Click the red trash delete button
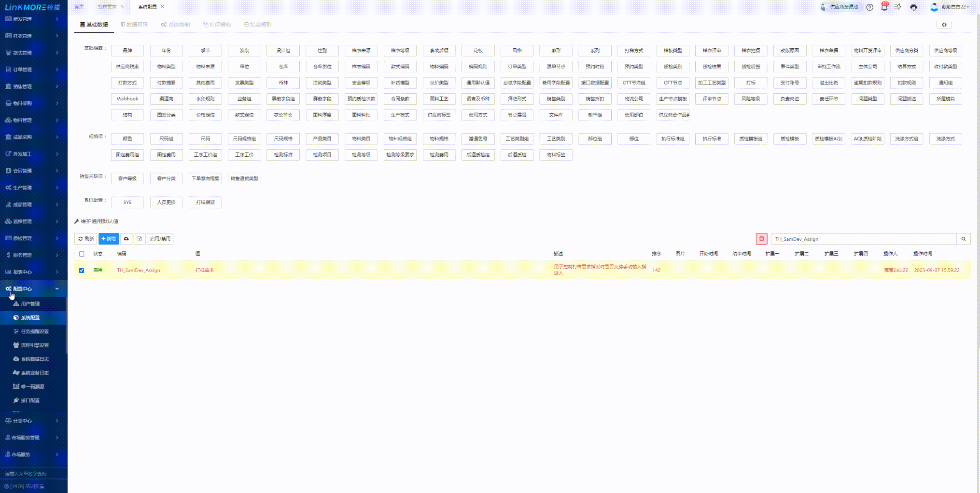Screen dimensions: 980x493 [761, 239]
